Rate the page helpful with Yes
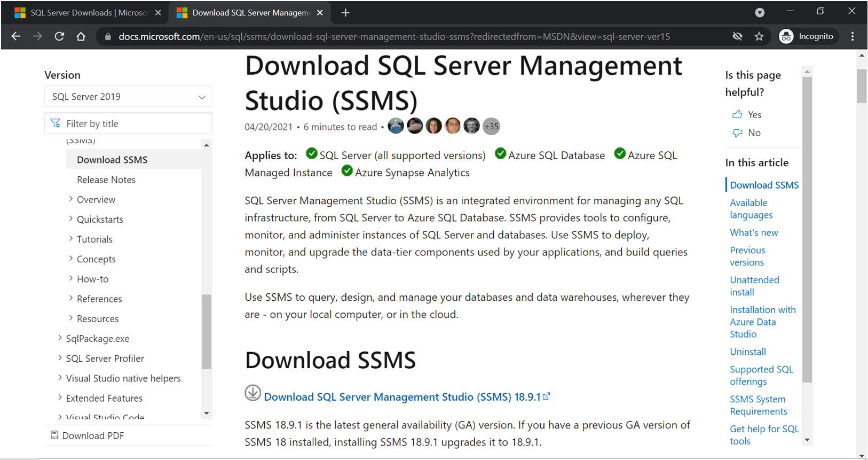868x460 pixels. pos(747,114)
